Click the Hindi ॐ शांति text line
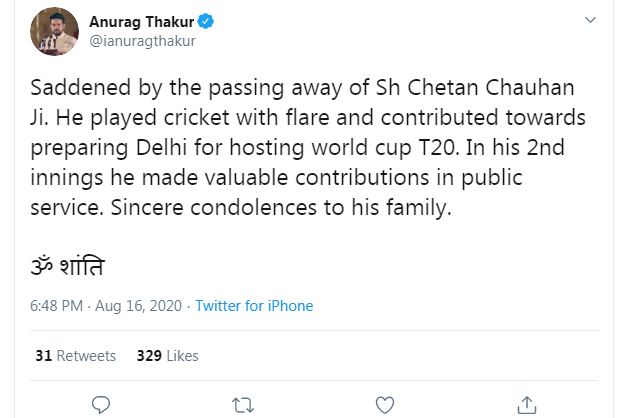The image size is (633, 418). pos(67,265)
